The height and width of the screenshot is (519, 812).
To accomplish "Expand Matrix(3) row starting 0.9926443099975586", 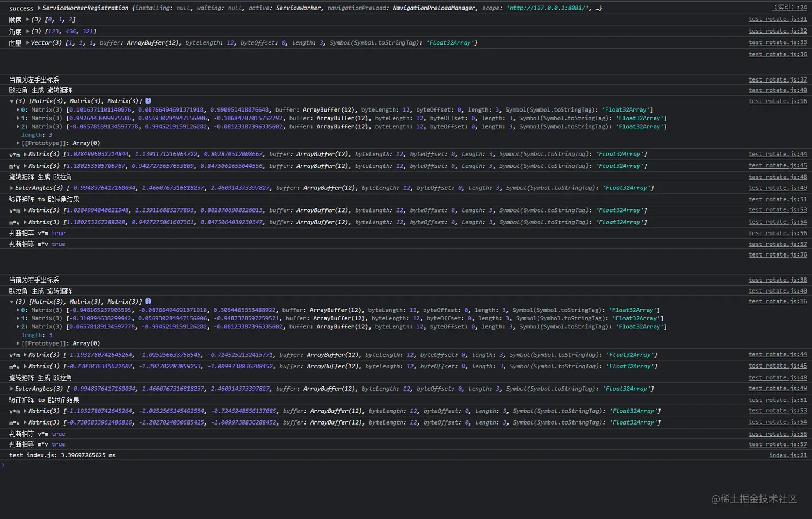I will click(x=18, y=118).
